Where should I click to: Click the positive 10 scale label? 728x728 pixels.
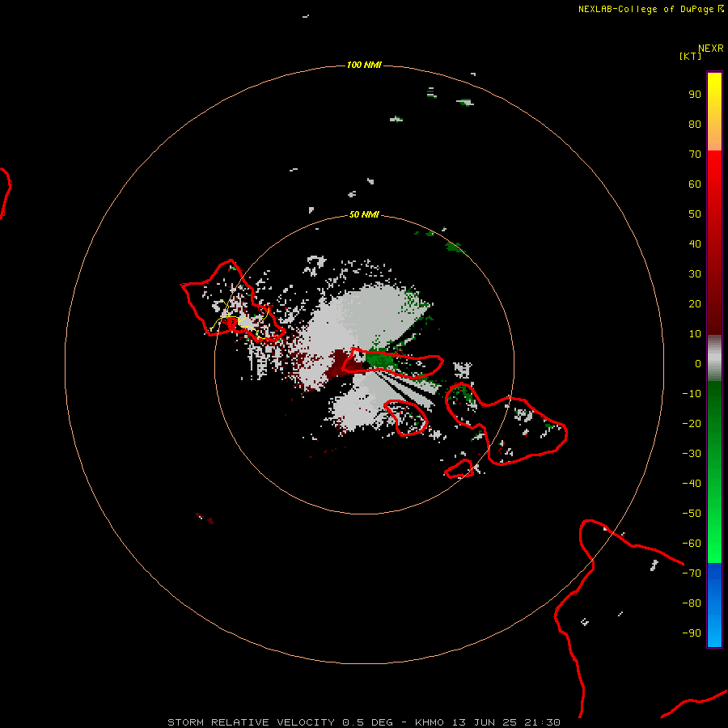[x=695, y=334]
